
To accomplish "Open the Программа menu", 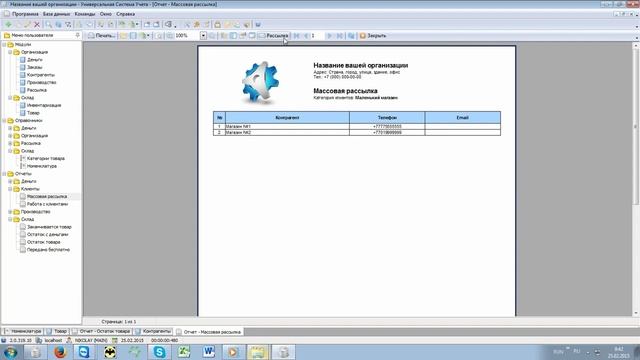I will pyautogui.click(x=25, y=14).
